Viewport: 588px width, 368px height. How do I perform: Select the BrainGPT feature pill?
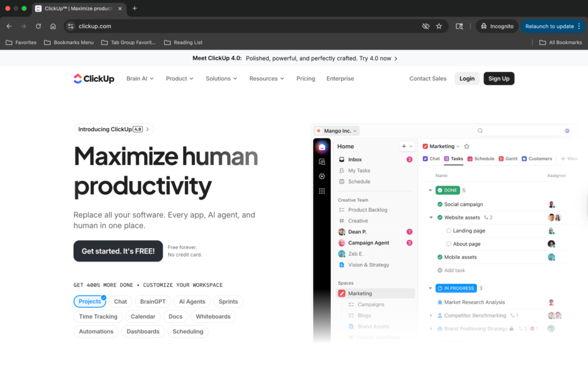pyautogui.click(x=153, y=301)
